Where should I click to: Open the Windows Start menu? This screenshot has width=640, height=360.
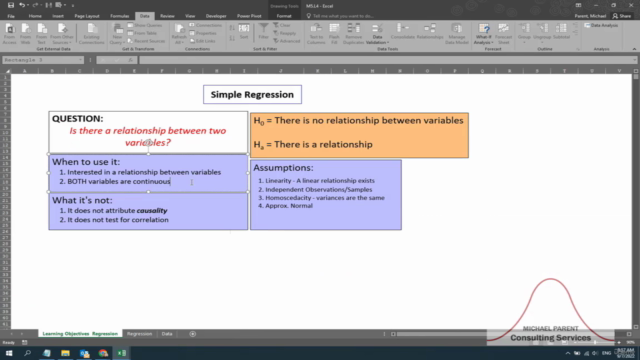[x=9, y=353]
